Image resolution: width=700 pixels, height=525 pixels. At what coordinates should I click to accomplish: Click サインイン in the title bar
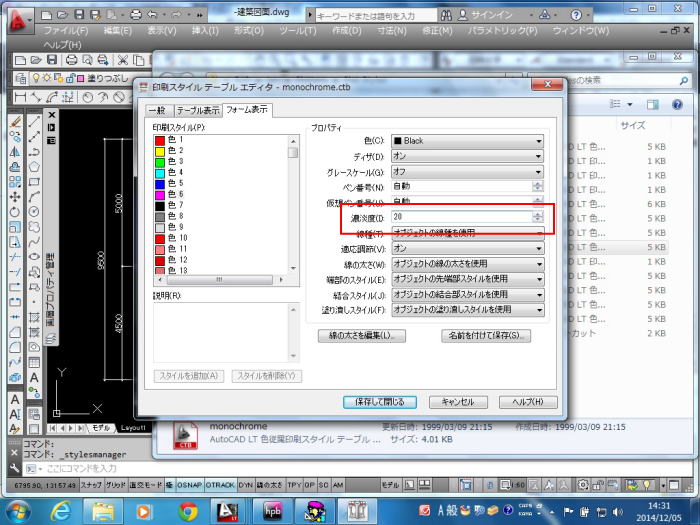point(492,15)
